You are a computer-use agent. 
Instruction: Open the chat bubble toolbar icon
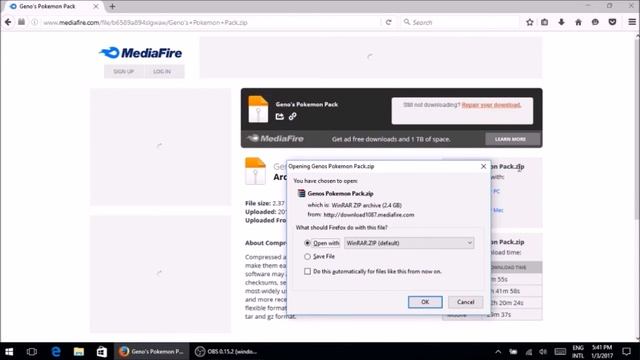595,22
